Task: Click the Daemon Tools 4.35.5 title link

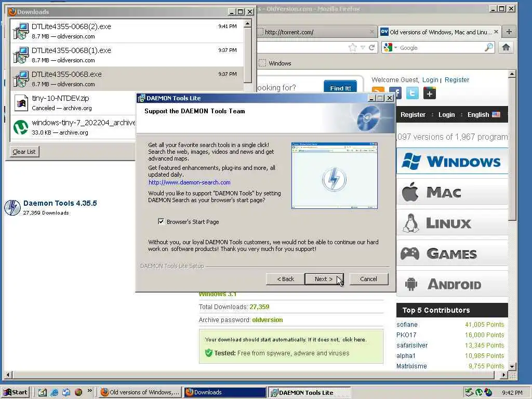Action: (60, 203)
